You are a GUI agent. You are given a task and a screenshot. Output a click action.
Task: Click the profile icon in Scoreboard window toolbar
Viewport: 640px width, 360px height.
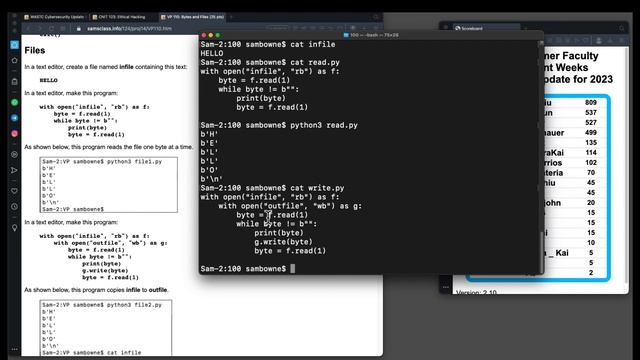(599, 40)
